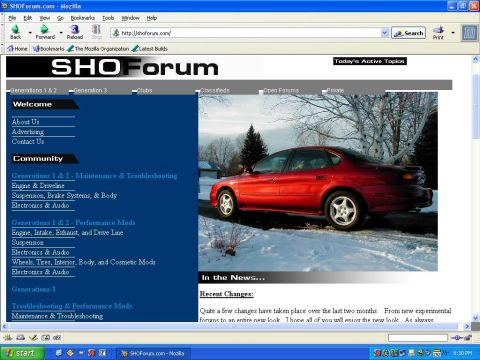Click the security lock icon in status bar

468,338
